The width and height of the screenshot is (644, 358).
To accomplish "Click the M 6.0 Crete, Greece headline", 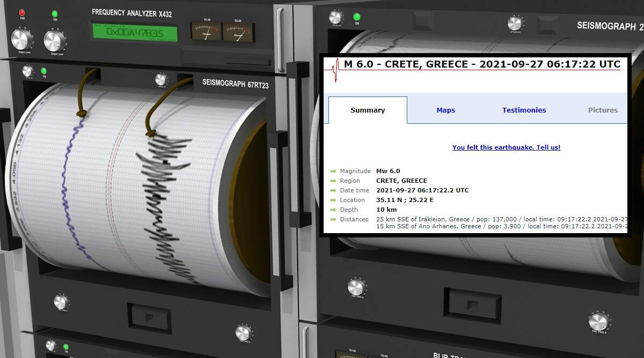I will coord(482,64).
